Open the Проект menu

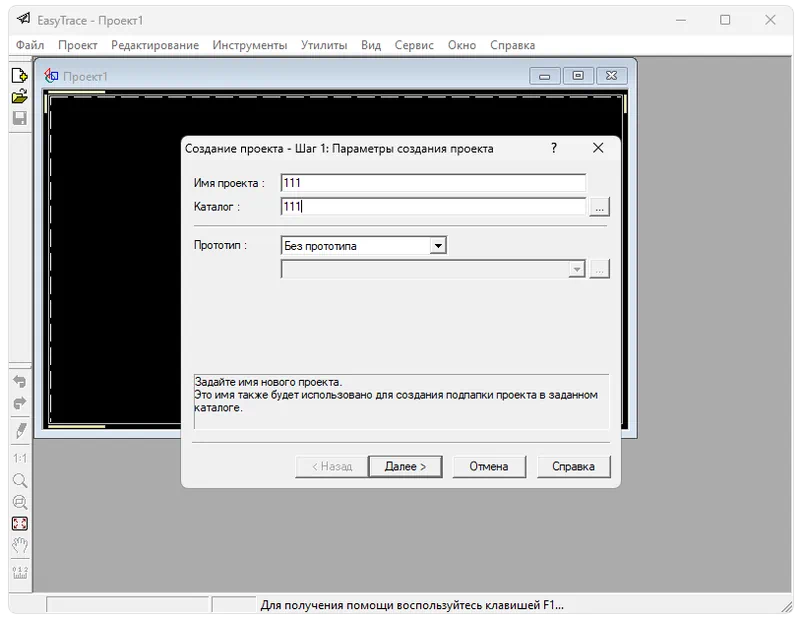78,45
